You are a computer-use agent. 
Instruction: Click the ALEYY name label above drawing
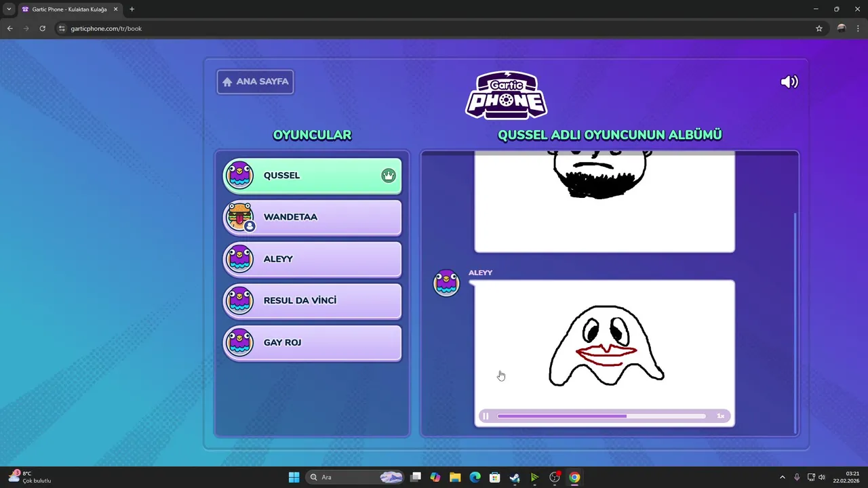pos(480,272)
